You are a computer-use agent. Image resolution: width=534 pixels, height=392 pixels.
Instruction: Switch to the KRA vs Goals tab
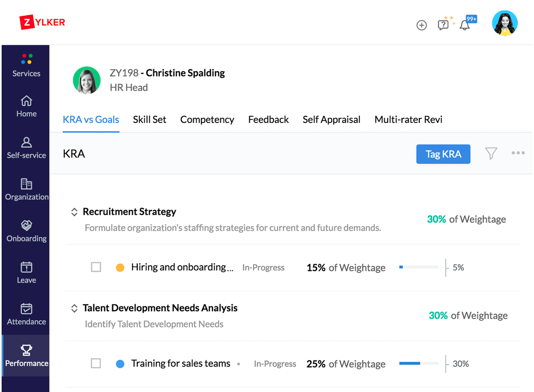pyautogui.click(x=91, y=119)
